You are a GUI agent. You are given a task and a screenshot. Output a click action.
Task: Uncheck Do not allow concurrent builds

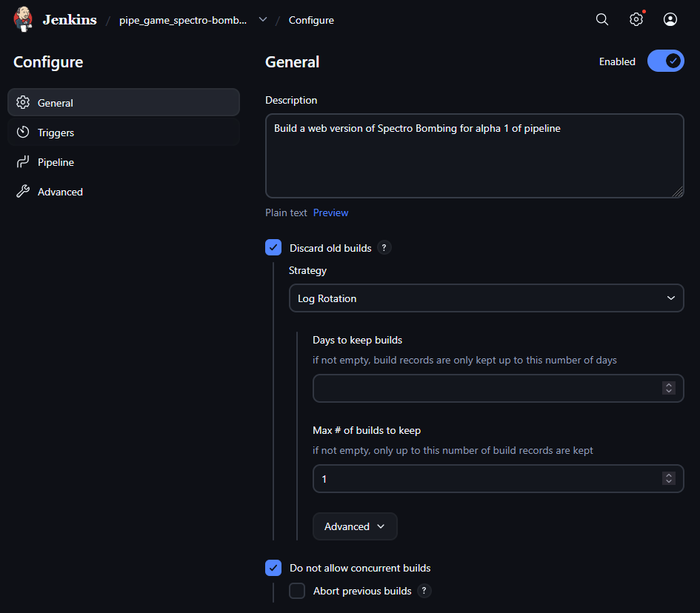pyautogui.click(x=273, y=568)
